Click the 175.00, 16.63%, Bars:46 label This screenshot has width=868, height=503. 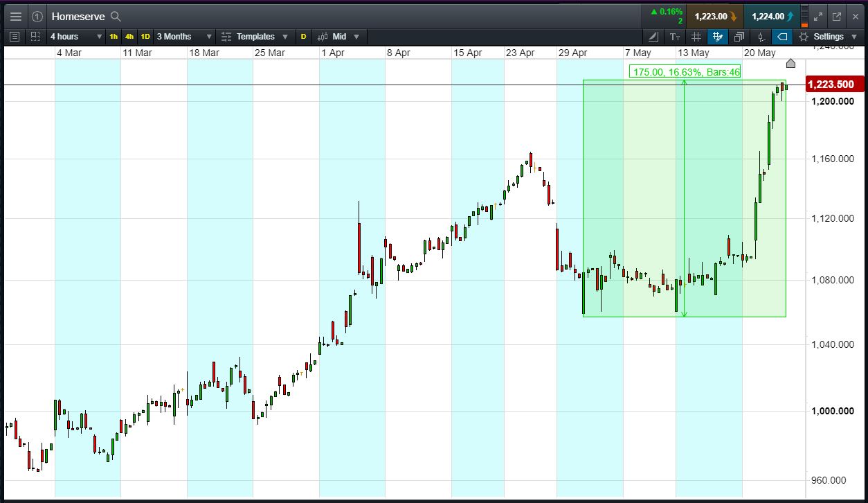coord(685,71)
